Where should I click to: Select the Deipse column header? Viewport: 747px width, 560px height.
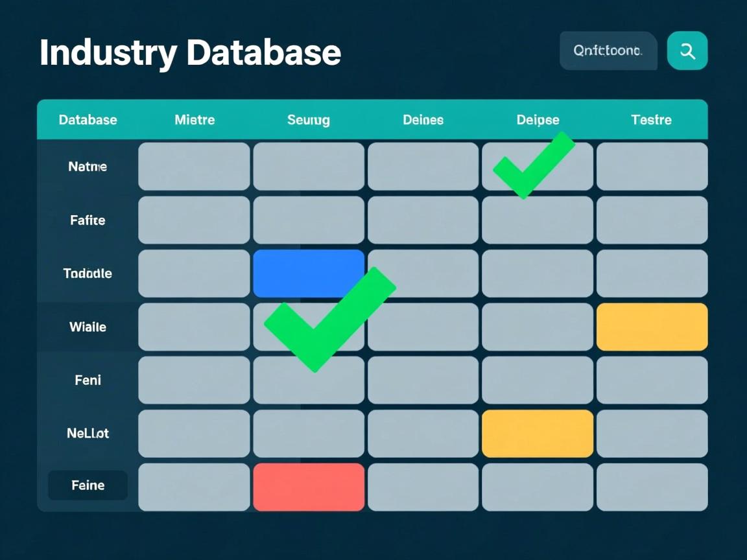point(538,120)
